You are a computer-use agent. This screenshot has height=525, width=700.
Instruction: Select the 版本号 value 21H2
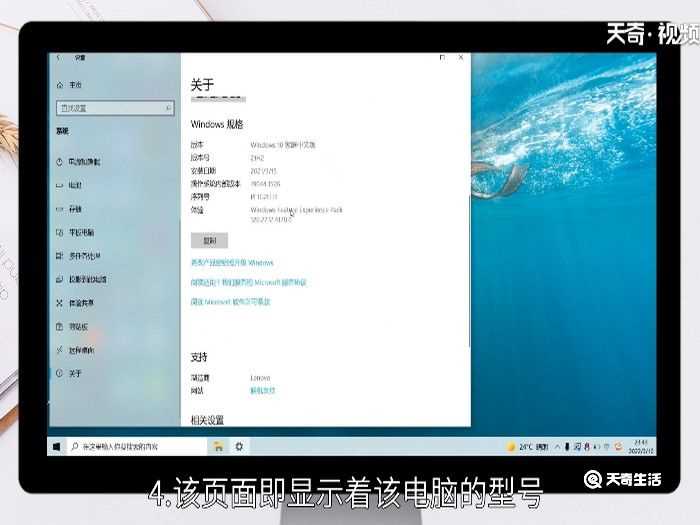tap(257, 158)
